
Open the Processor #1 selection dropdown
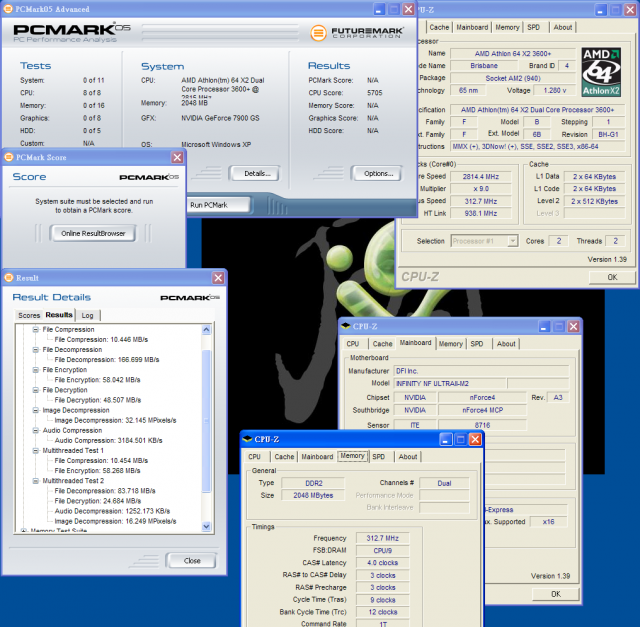click(513, 241)
